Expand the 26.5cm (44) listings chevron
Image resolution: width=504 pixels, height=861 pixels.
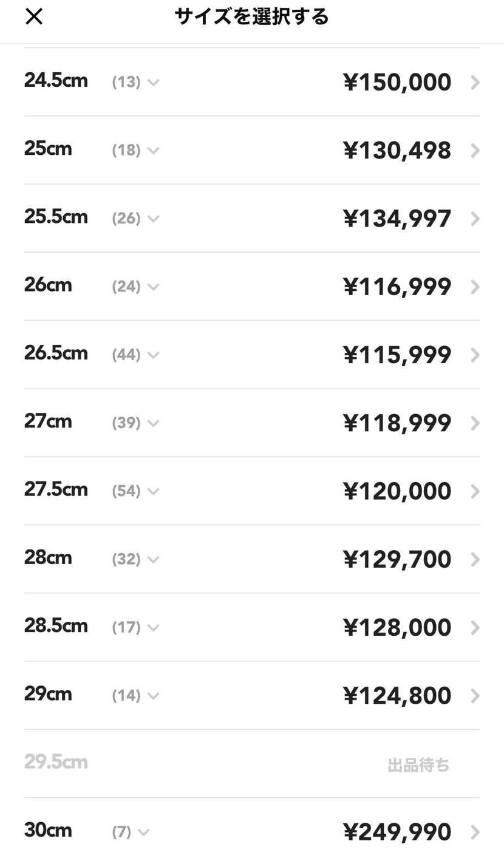pyautogui.click(x=154, y=355)
